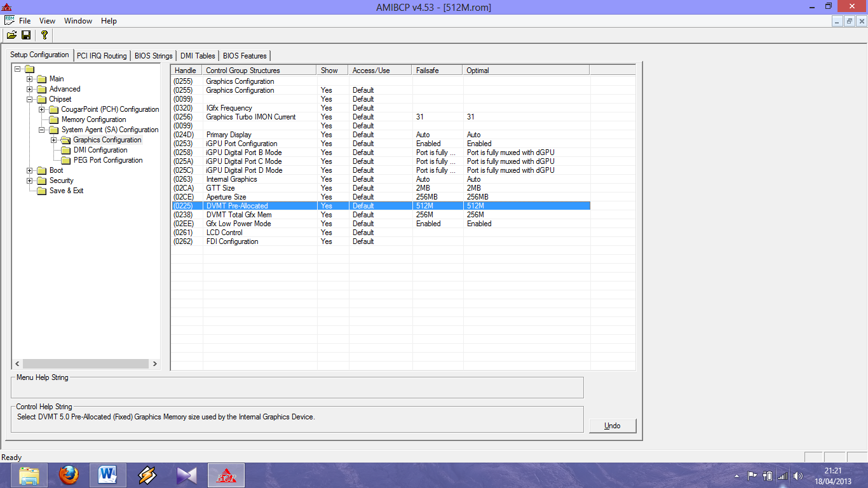Viewport: 868px width, 488px height.
Task: Click the AMIBCP taskbar icon
Action: point(226,475)
